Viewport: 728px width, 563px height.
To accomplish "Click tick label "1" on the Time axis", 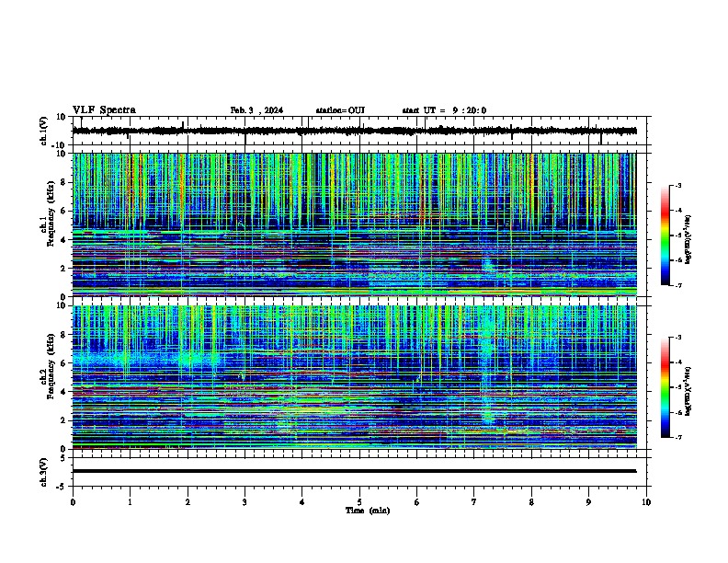I will coord(130,502).
